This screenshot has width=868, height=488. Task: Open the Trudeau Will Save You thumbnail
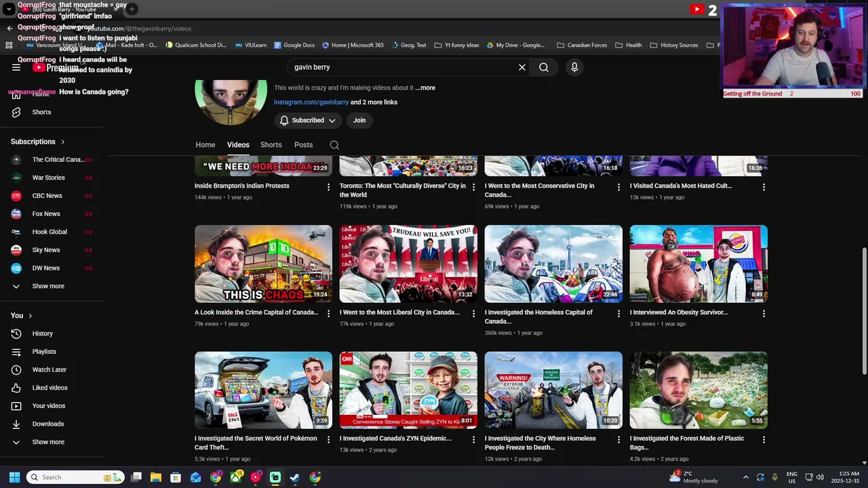click(x=408, y=264)
